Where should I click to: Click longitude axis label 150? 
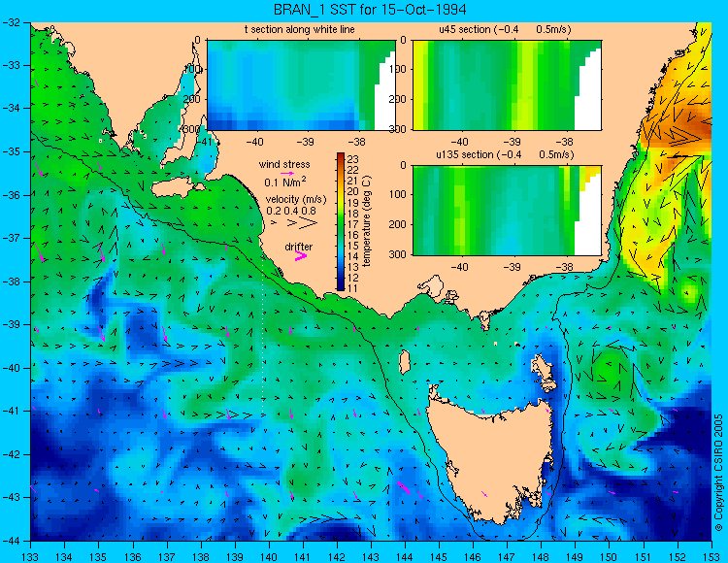pos(610,556)
